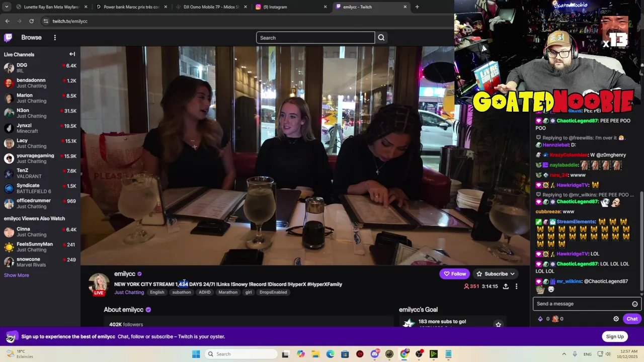Open the Browse page
This screenshot has height=362, width=644.
click(31, 38)
